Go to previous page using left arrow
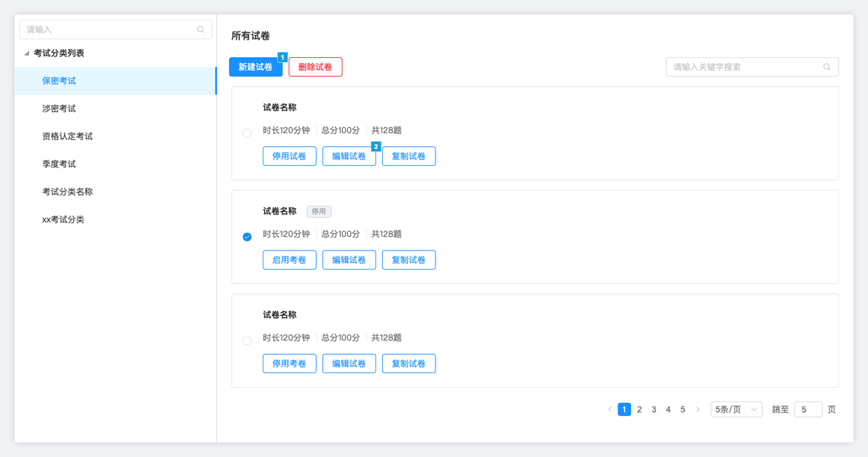 pos(610,410)
